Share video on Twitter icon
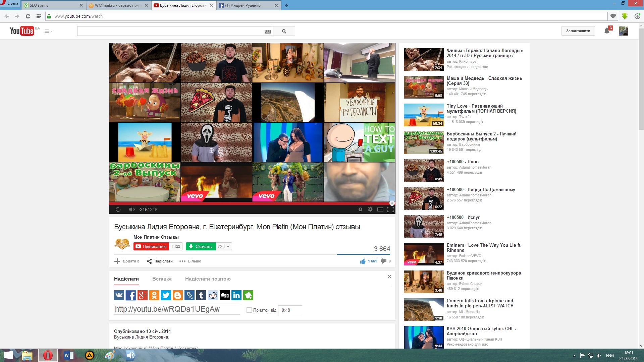644x362 pixels. [x=166, y=295]
